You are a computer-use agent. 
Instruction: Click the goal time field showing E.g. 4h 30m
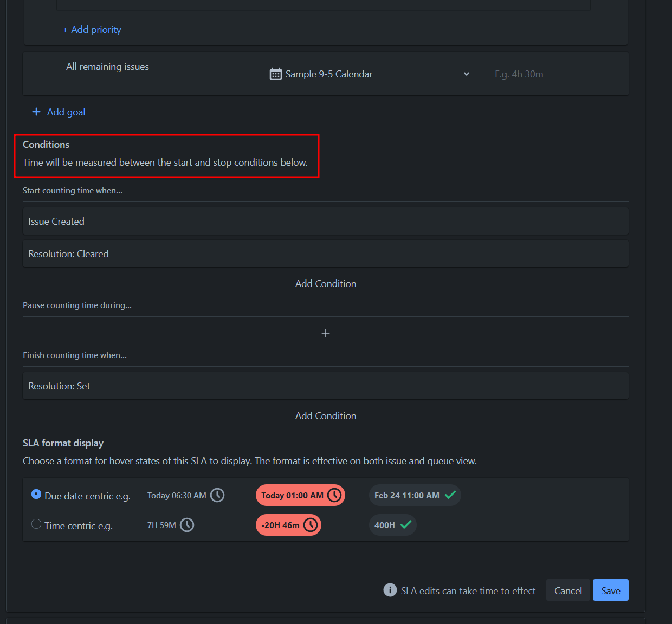point(519,74)
